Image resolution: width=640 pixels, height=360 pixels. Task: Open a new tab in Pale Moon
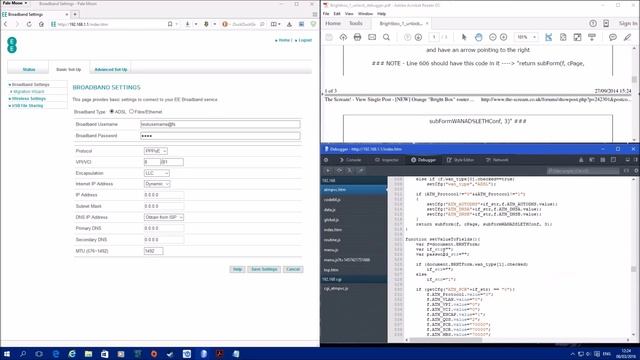[x=75, y=14]
